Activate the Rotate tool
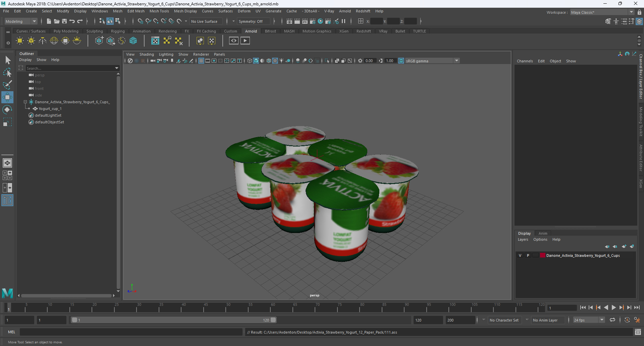Viewport: 644px width, 346px height. point(7,110)
